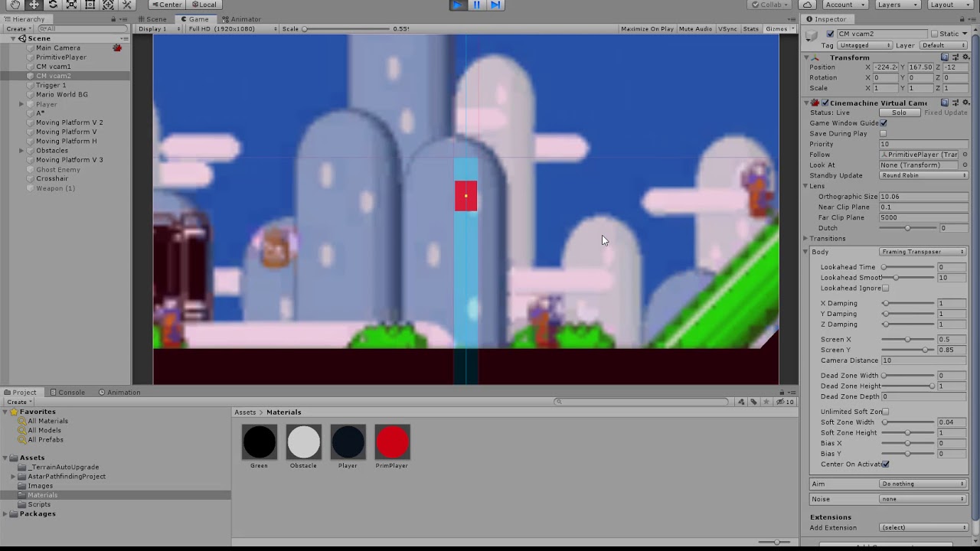Click the Look At object picker circle
Viewport: 980px width, 551px height.
965,165
